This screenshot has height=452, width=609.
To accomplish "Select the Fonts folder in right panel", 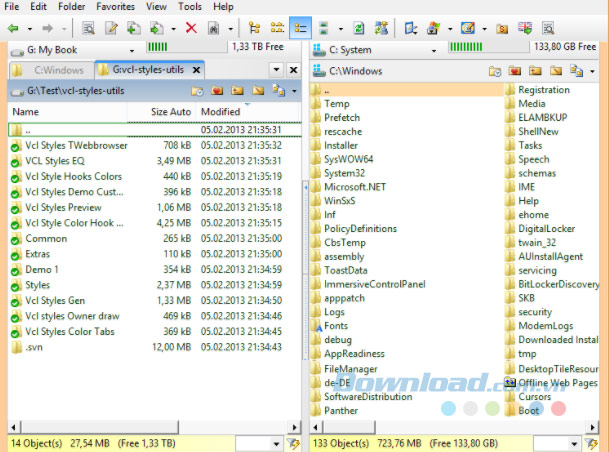I will pos(335,326).
